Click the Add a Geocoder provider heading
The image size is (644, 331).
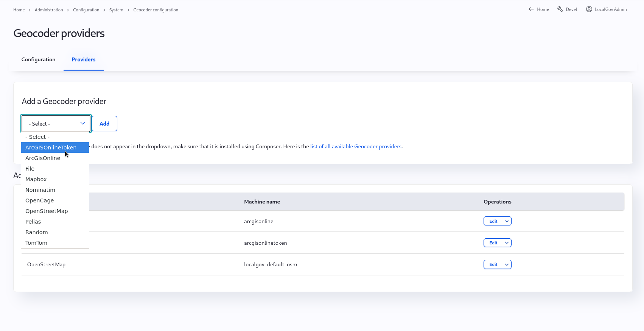coord(64,101)
